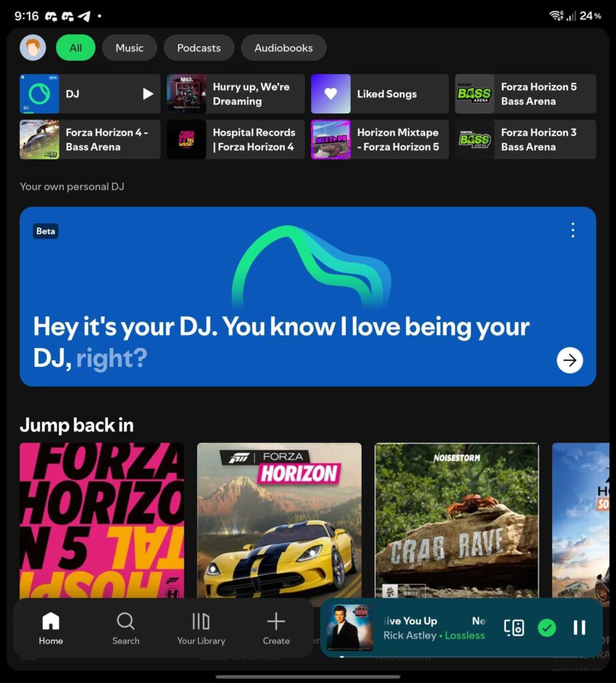Screen dimensions: 616x683
Task: Open Hurry up, We're Dreaming album
Action: [236, 93]
